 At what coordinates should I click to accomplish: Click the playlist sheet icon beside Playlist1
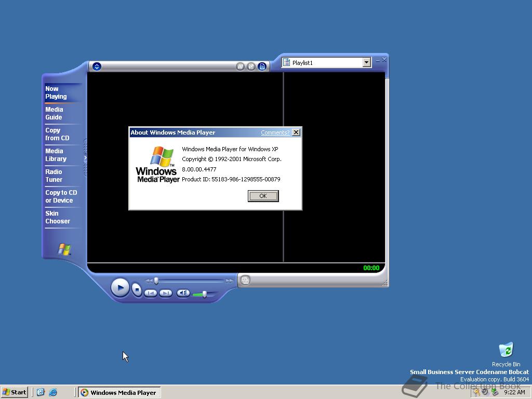pos(286,62)
